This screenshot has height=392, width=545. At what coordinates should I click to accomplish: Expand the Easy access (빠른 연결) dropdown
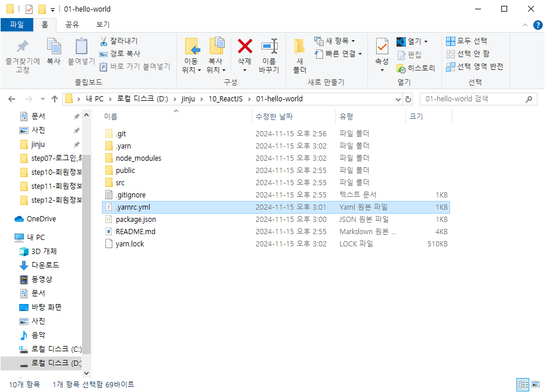(338, 54)
